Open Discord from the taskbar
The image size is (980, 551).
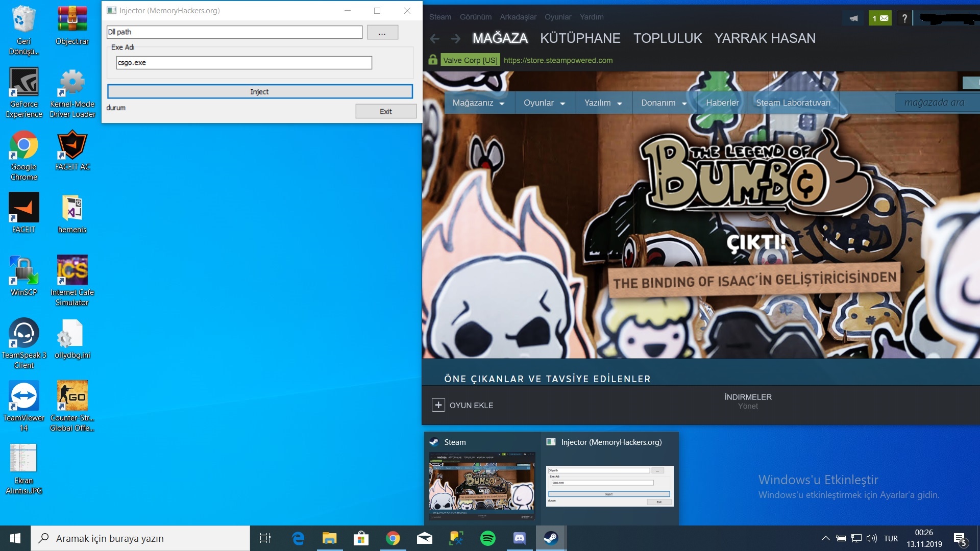pyautogui.click(x=520, y=538)
